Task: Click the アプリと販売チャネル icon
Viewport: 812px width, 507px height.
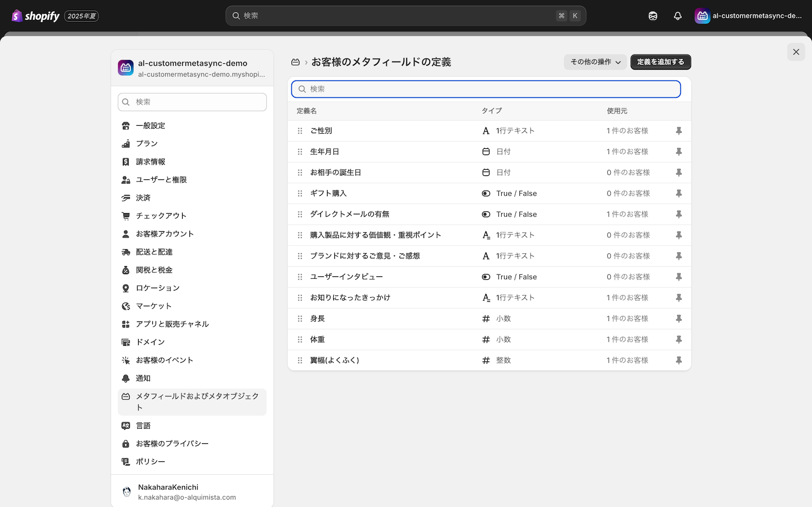Action: [126, 324]
